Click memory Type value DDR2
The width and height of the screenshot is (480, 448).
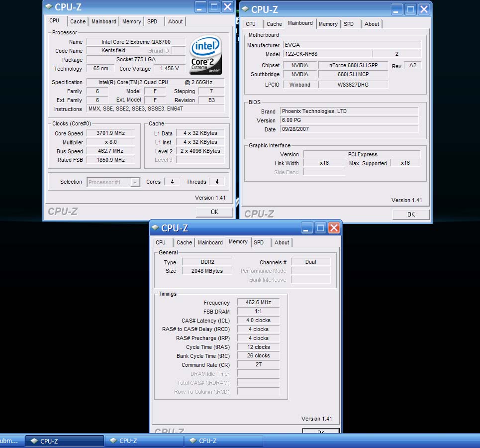tap(207, 262)
